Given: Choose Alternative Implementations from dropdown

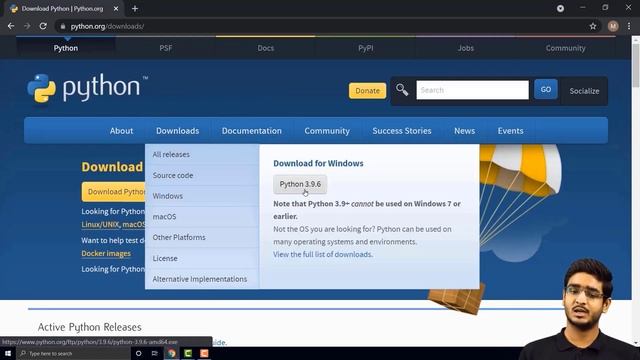Looking at the screenshot, I should pos(202,279).
